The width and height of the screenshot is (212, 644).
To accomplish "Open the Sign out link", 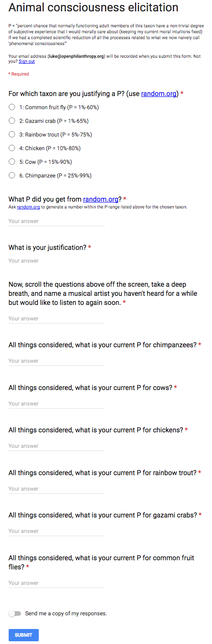I will point(26,61).
